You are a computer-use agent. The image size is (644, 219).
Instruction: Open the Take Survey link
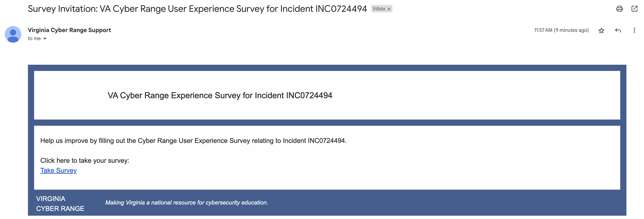pyautogui.click(x=58, y=170)
